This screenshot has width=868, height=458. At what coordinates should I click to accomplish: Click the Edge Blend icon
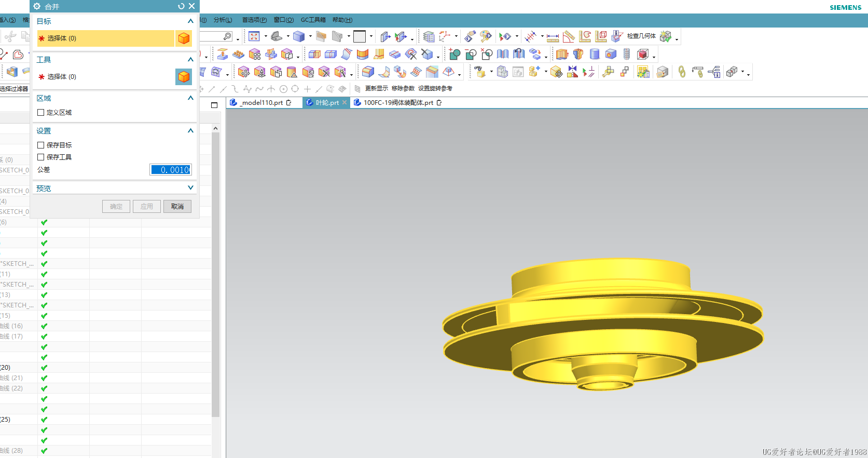pyautogui.click(x=368, y=72)
